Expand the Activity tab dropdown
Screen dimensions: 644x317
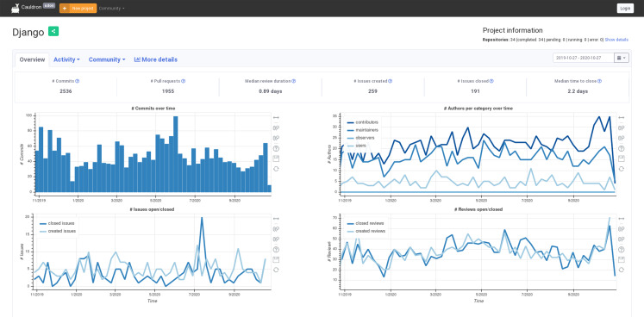(x=66, y=59)
